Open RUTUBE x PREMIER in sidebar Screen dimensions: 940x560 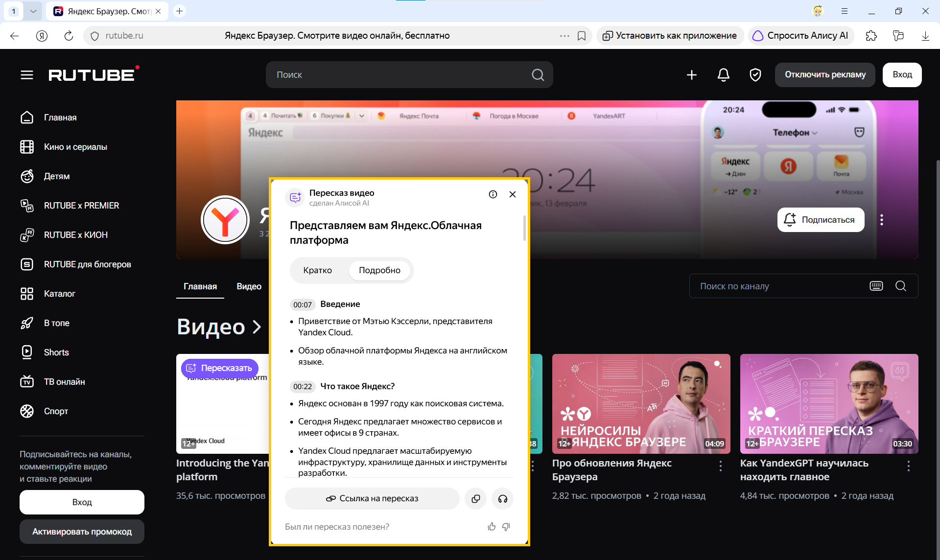click(82, 206)
